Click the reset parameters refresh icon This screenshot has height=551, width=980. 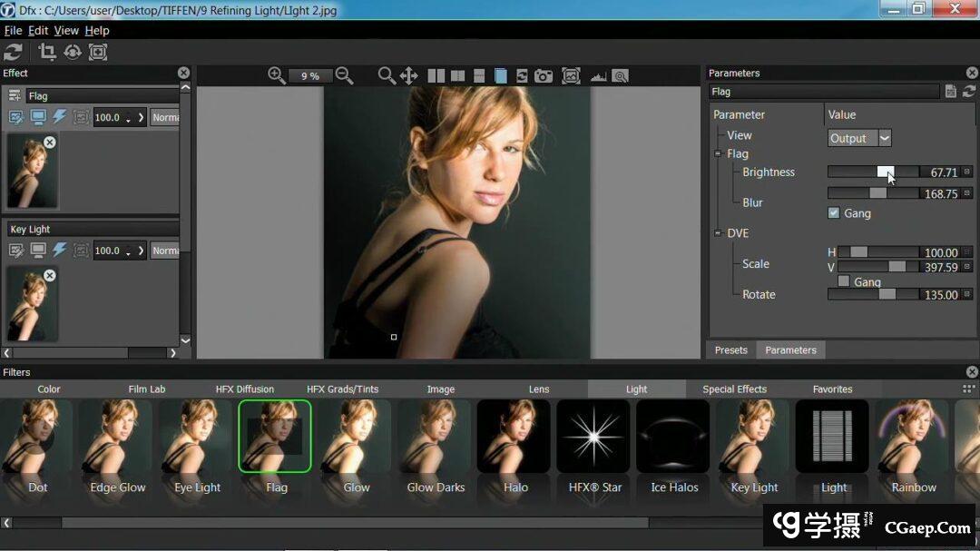pyautogui.click(x=969, y=92)
